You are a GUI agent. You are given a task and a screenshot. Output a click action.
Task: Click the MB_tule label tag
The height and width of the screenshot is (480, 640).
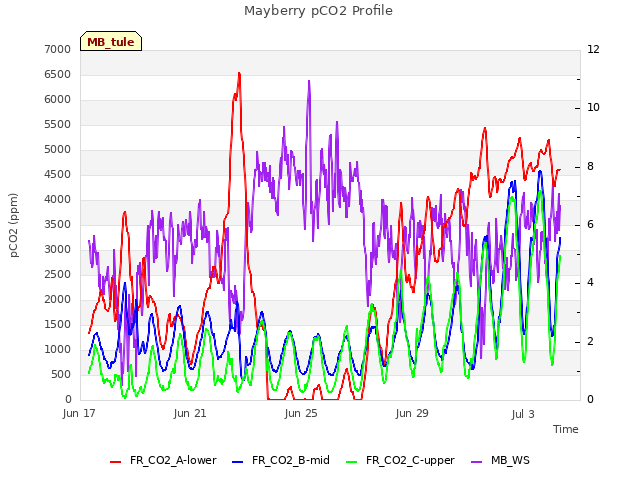click(111, 42)
